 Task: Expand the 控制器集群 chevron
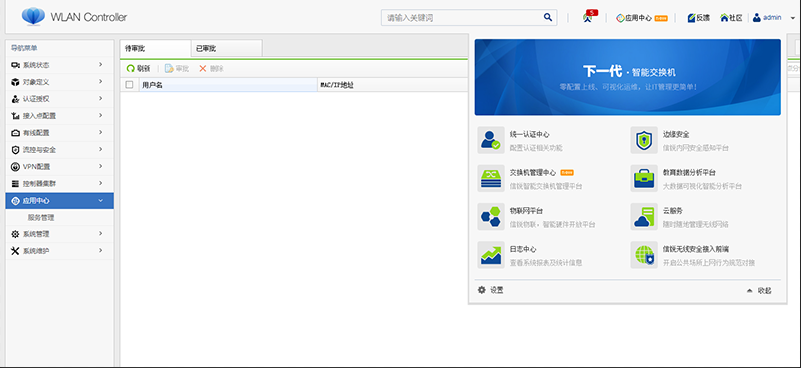point(101,183)
